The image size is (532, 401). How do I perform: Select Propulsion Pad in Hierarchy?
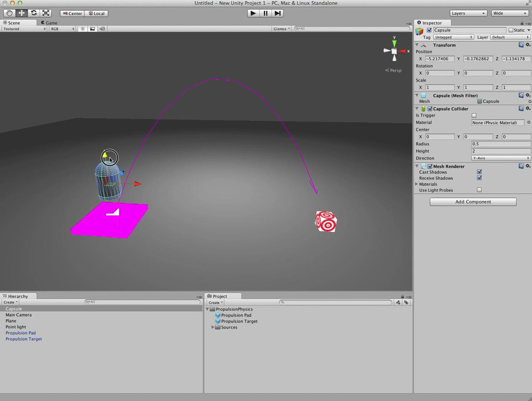pos(21,333)
